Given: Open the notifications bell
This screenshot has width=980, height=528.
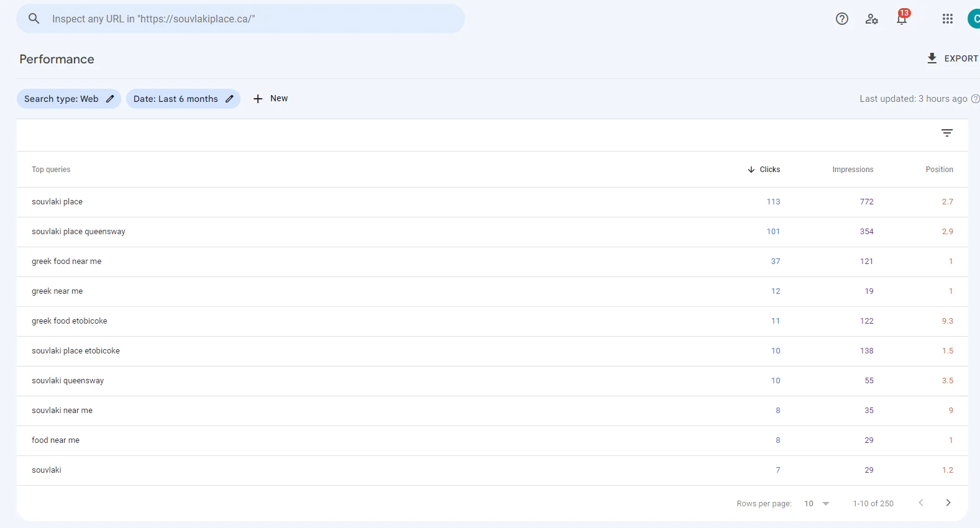Looking at the screenshot, I should pos(902,19).
